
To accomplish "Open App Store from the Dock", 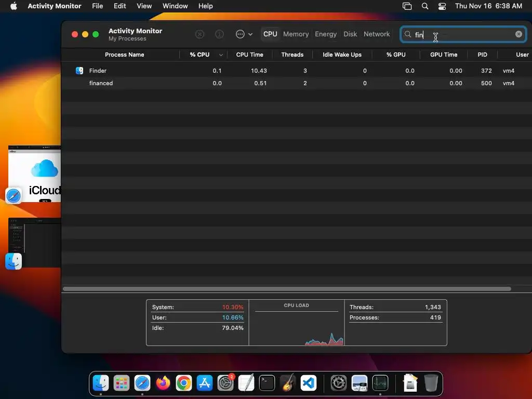I will tap(205, 383).
